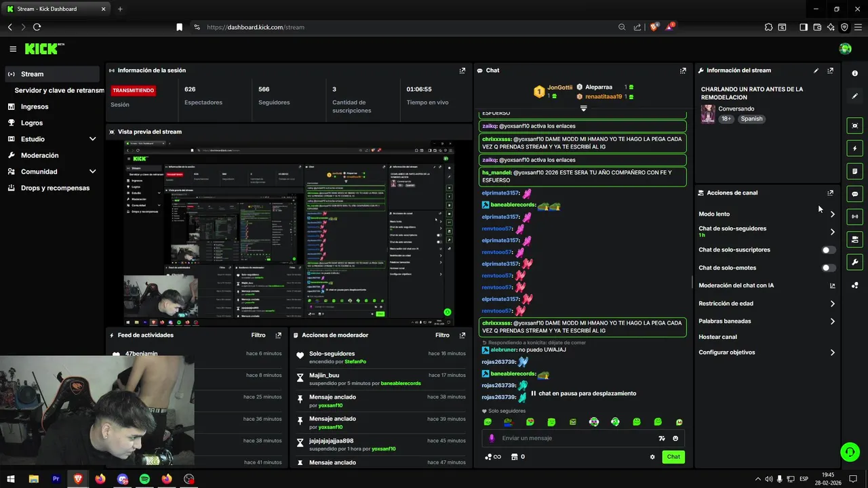868x488 pixels.
Task: Open the text translate icon in chat input
Action: click(x=662, y=439)
